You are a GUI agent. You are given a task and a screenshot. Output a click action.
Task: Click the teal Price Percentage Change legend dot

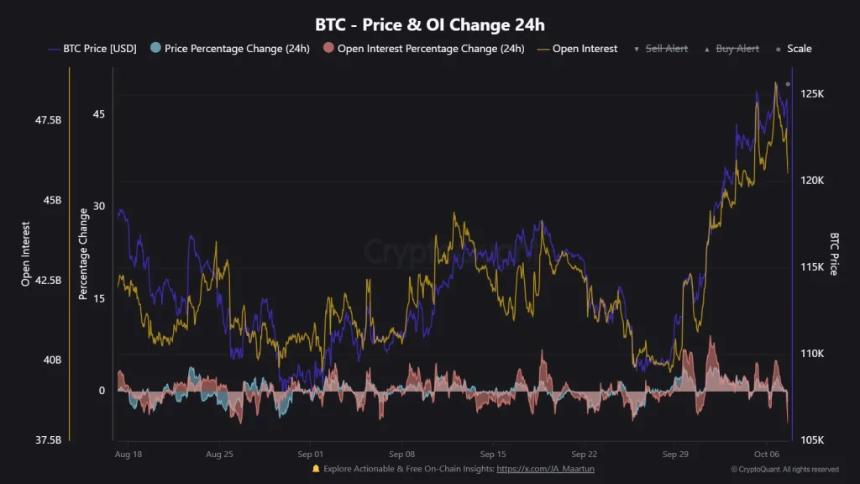[x=154, y=48]
